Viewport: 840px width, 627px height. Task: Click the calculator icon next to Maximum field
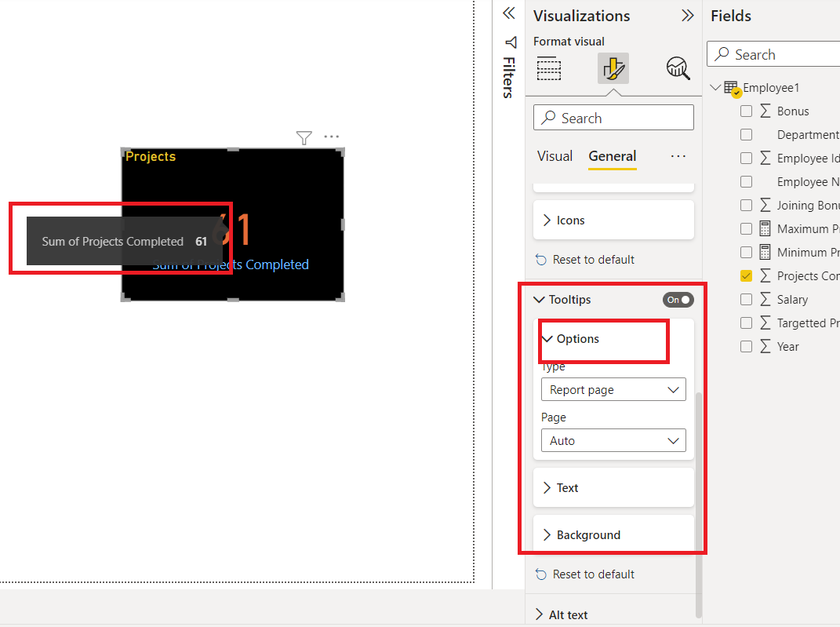click(765, 229)
